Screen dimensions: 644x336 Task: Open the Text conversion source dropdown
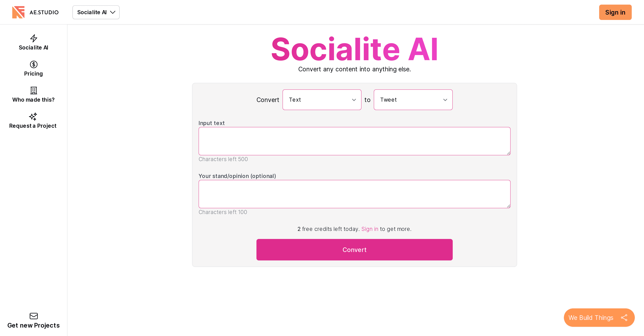click(x=322, y=100)
